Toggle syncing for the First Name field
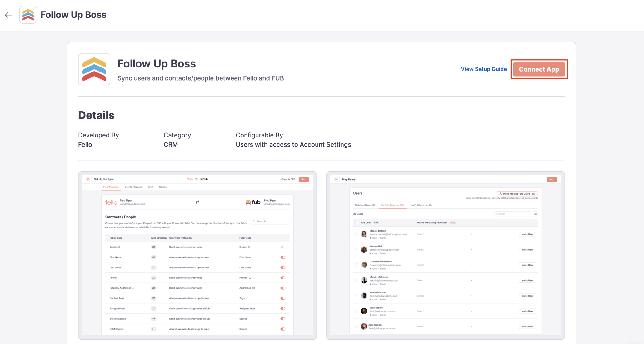 pos(283,257)
